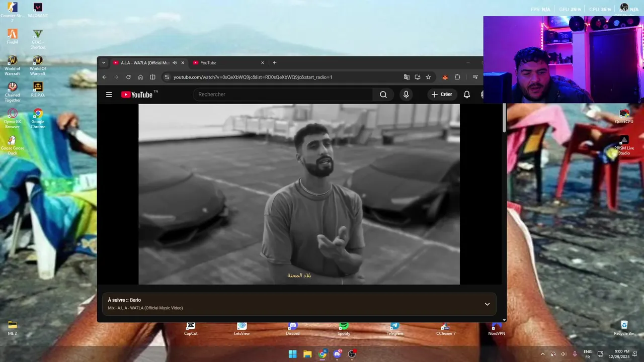Mute the A.L.A tab audio icon
The height and width of the screenshot is (362, 644).
point(175,63)
